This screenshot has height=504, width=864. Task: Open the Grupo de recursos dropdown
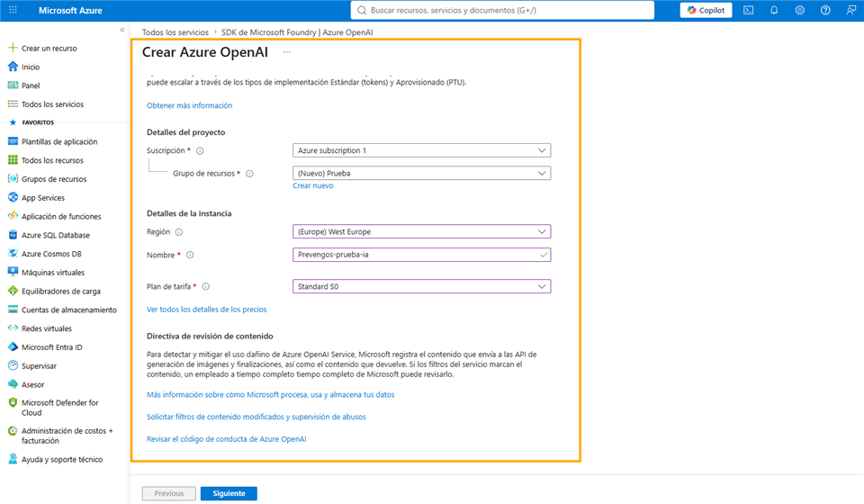pos(421,173)
